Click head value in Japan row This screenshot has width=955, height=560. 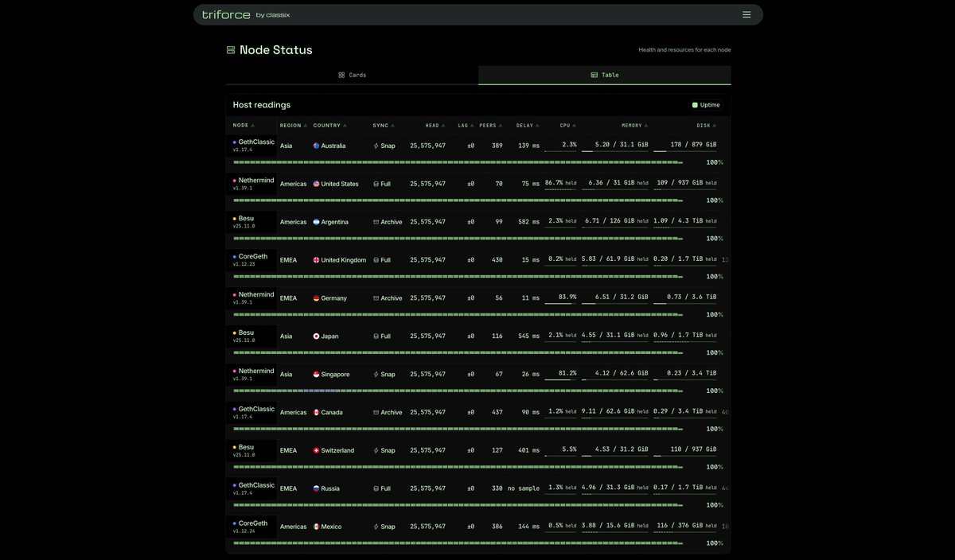(427, 336)
